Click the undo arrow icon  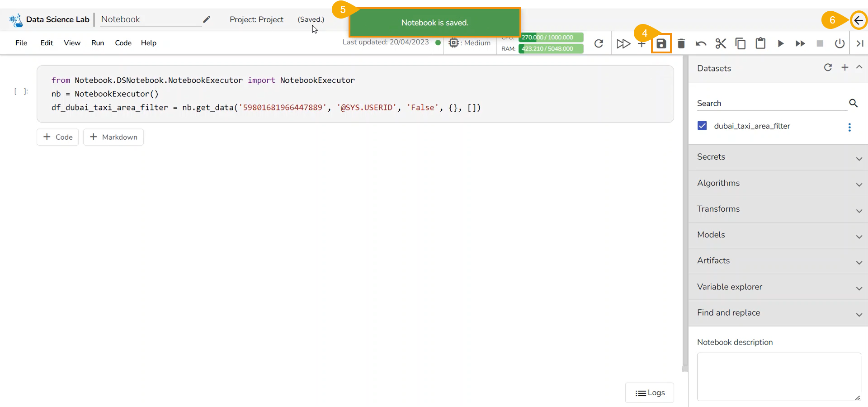click(x=701, y=43)
